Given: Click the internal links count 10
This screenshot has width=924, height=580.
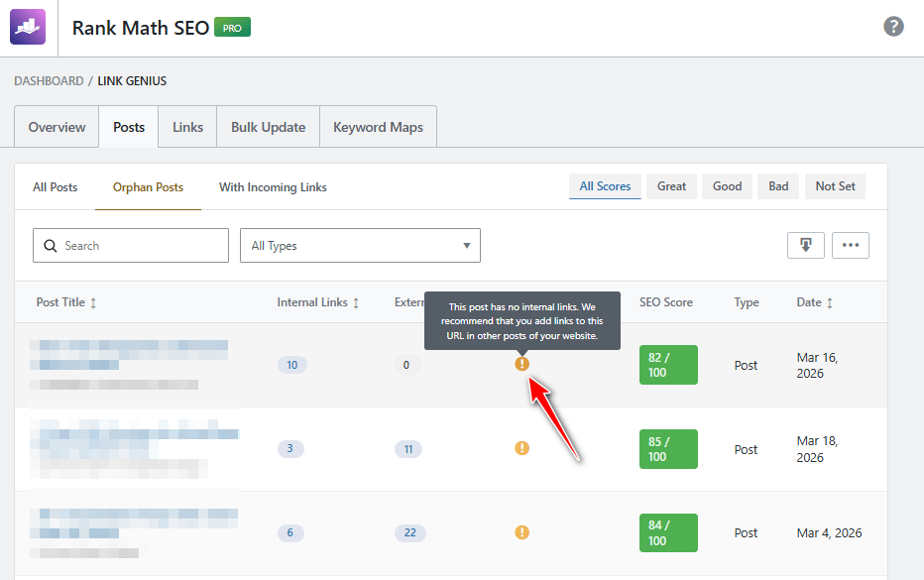Looking at the screenshot, I should point(292,365).
